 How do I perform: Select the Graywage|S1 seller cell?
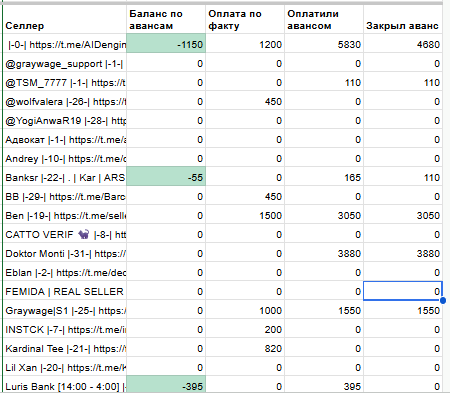(x=65, y=309)
